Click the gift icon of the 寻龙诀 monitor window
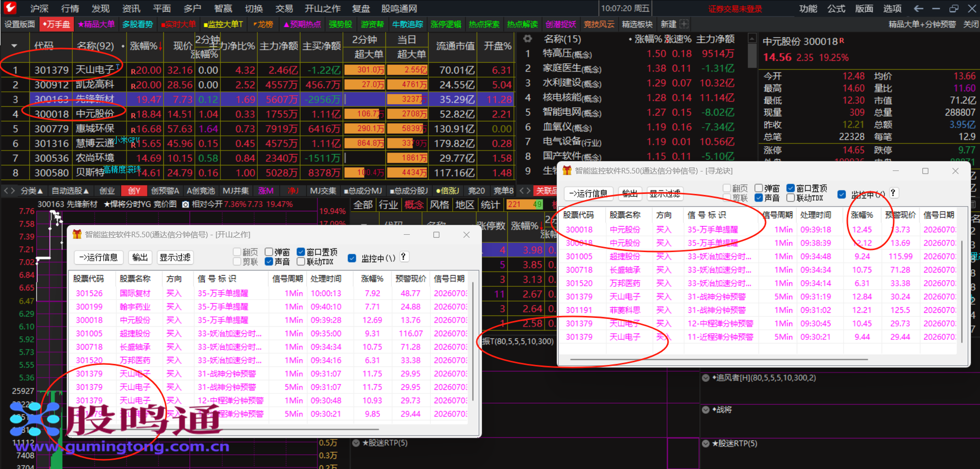Screen dimensions: 980x469 tap(567, 170)
